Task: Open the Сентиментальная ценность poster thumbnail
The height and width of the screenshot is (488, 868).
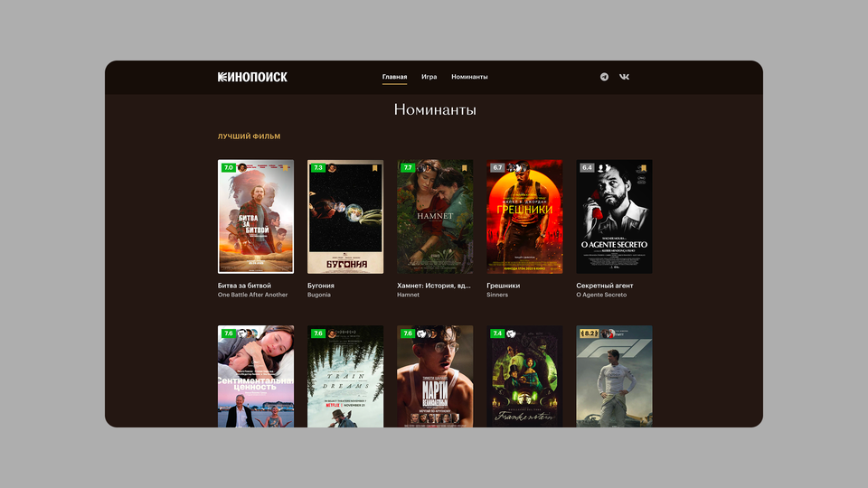Action: [x=256, y=376]
